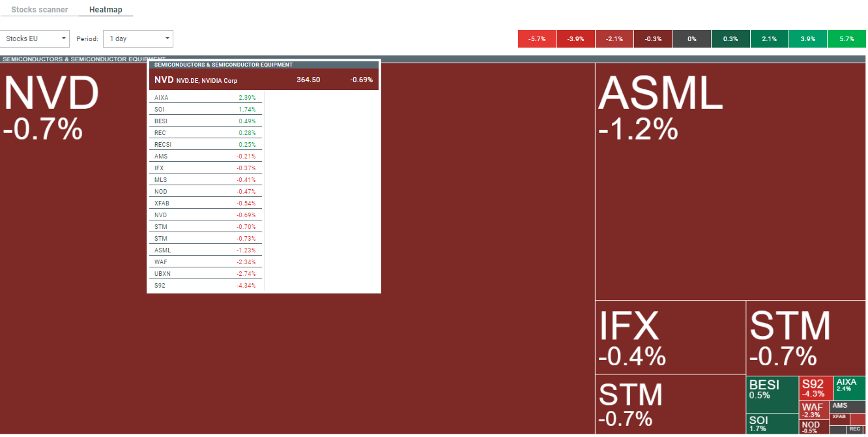Viewport: 868px width, 437px height.
Task: Select the SOI 1.7% green tile
Action: [x=772, y=424]
